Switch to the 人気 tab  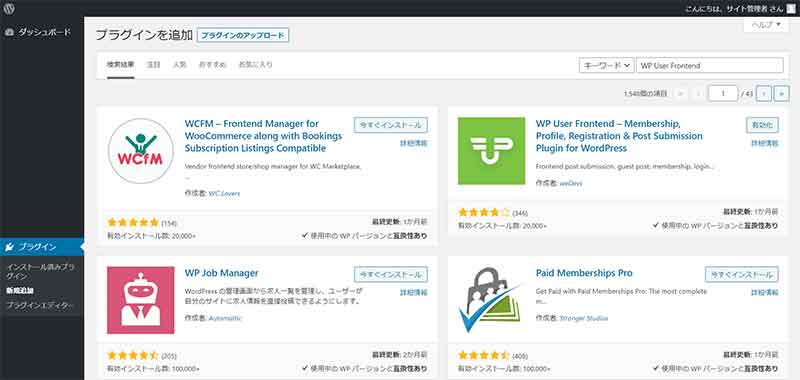tap(180, 65)
